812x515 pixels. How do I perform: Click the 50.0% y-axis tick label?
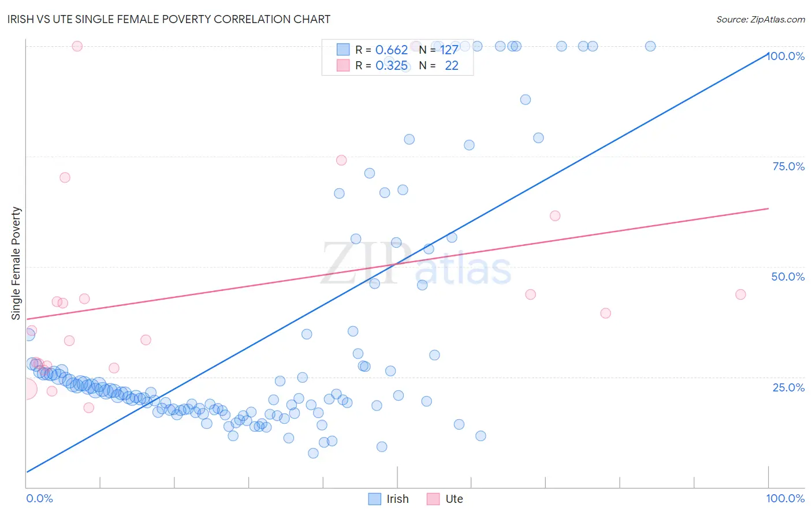pyautogui.click(x=788, y=277)
